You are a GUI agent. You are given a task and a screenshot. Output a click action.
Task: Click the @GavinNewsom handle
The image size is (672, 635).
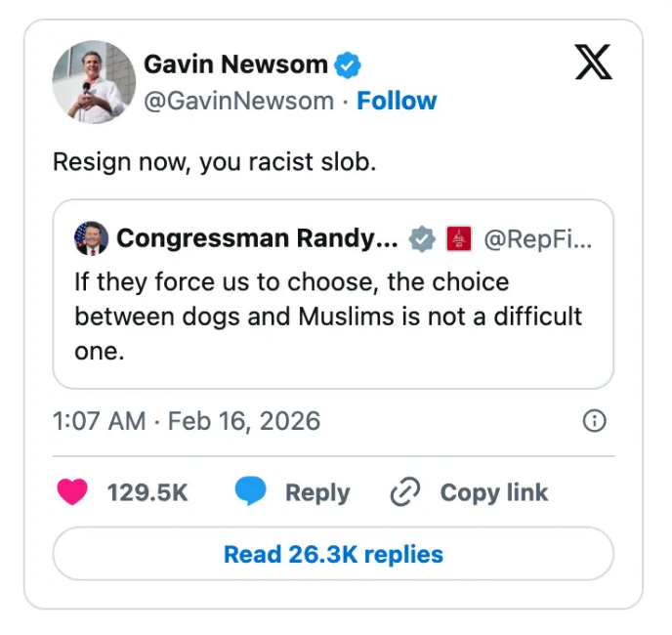click(239, 102)
